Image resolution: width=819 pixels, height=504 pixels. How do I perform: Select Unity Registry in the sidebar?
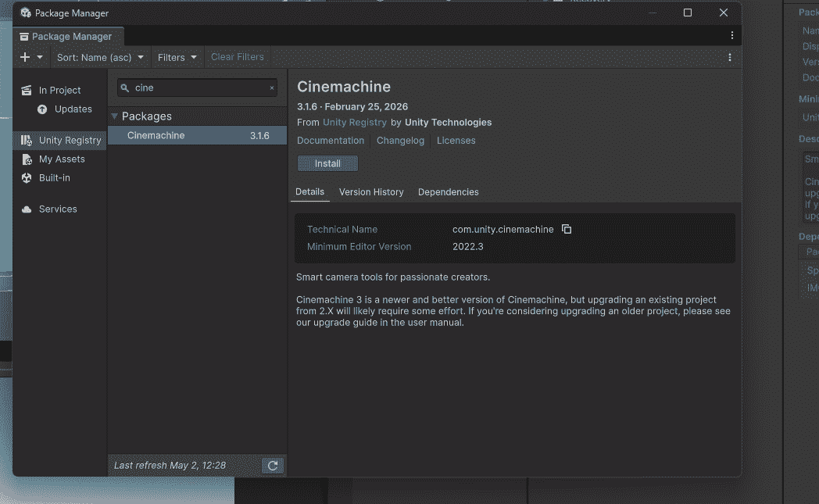point(59,140)
